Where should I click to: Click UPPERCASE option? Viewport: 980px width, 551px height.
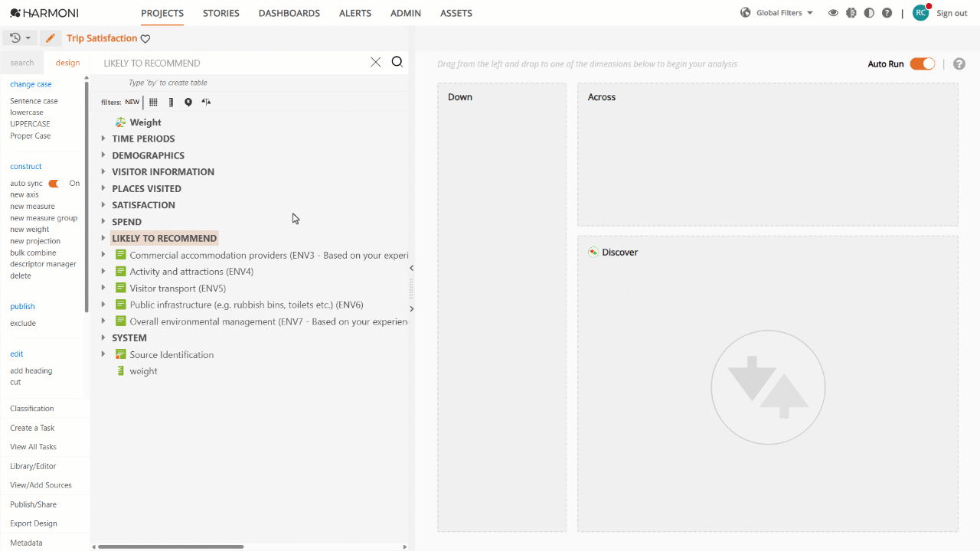pos(30,124)
